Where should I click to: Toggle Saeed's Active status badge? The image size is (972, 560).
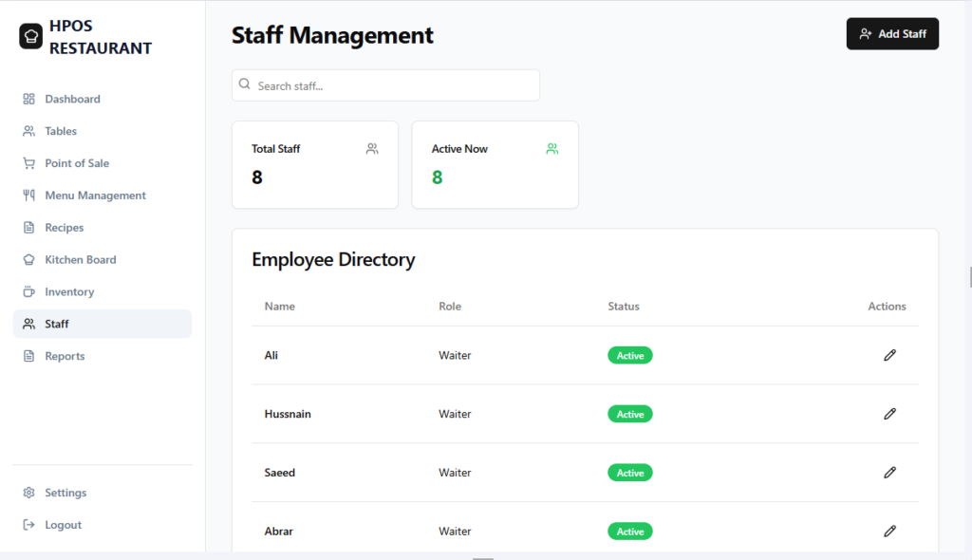pyautogui.click(x=629, y=472)
